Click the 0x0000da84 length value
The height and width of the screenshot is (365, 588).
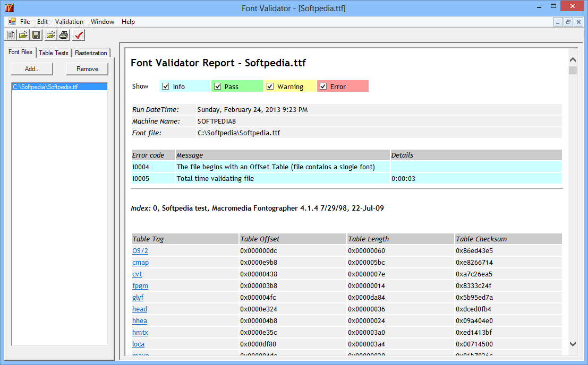(367, 297)
